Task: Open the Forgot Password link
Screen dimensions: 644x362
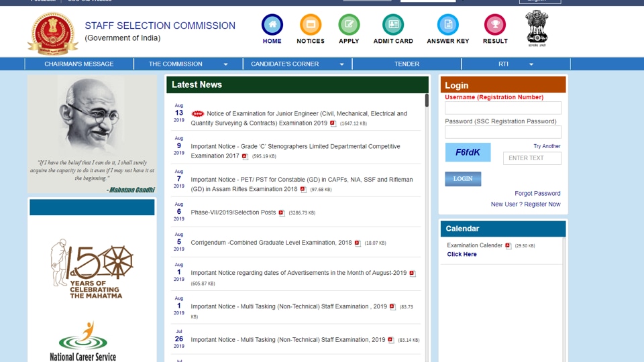Action: click(x=537, y=193)
